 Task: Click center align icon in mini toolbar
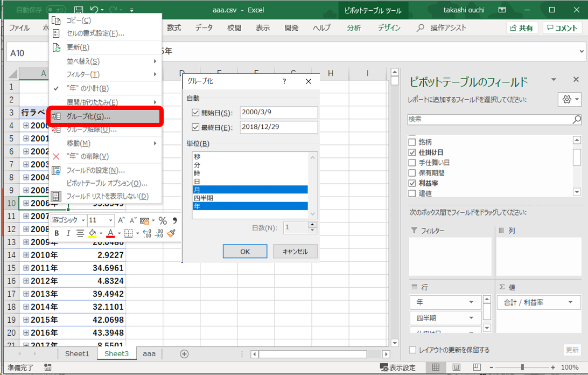click(80, 233)
